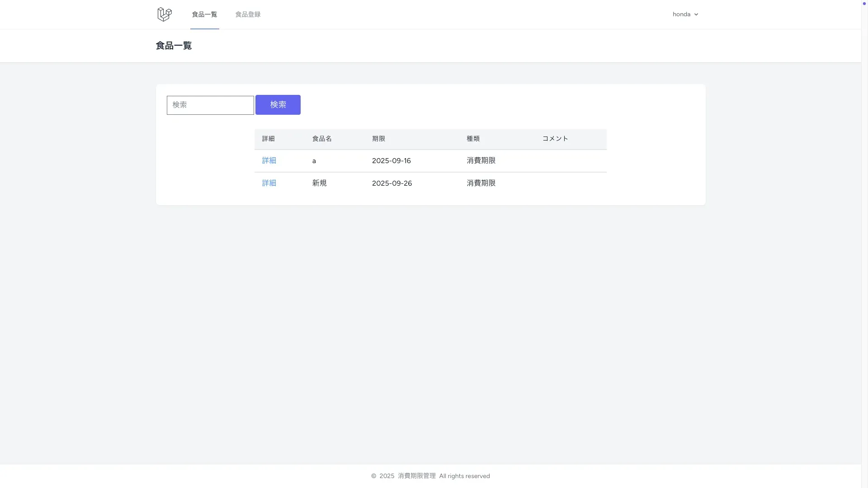The width and height of the screenshot is (868, 488).
Task: Click the Laravel logo icon
Action: [164, 14]
